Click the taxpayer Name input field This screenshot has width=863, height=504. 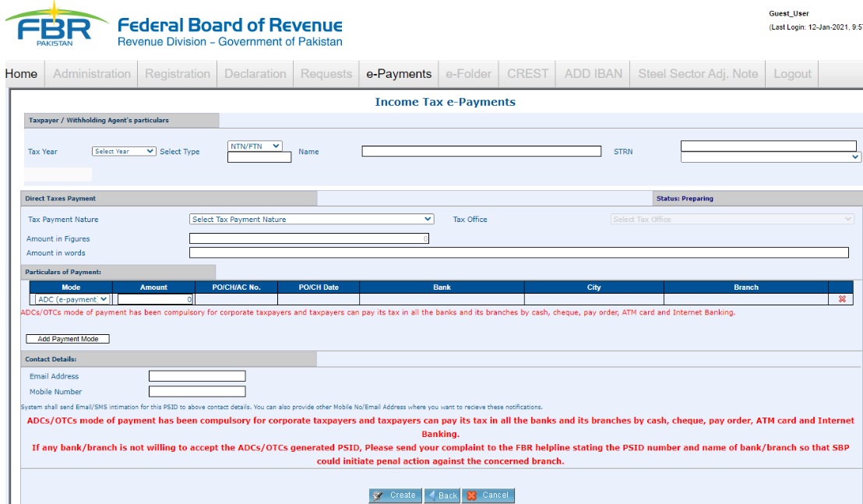[481, 151]
